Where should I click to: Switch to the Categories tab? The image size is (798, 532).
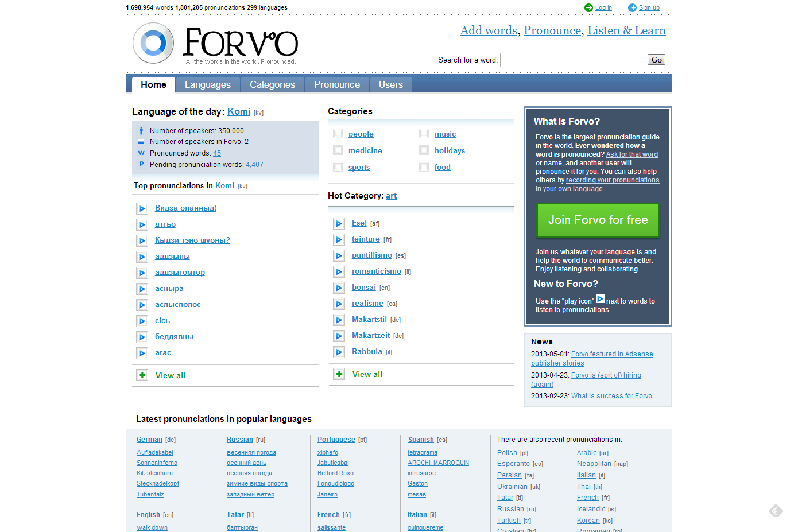point(272,84)
